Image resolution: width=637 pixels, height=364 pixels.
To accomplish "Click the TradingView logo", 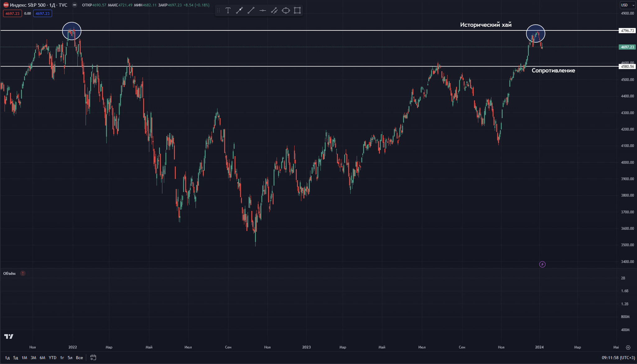I will point(9,336).
